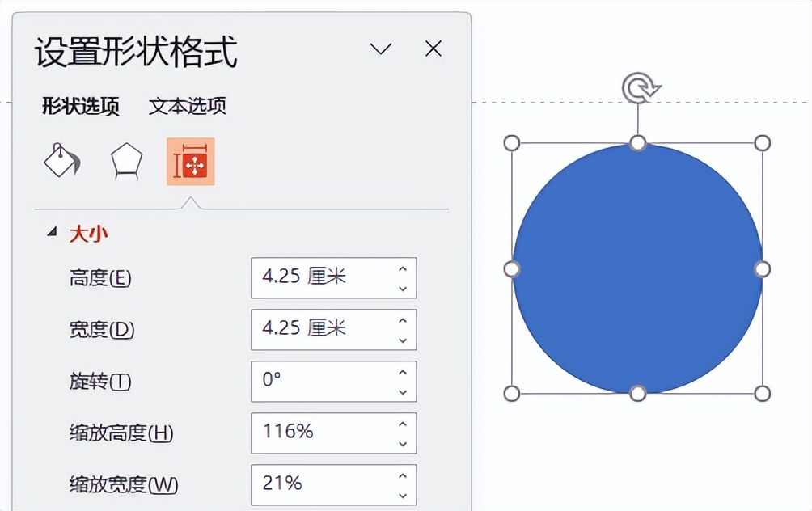Close the 设置形状格式 pane
Screen dimensions: 812x511
[x=433, y=49]
